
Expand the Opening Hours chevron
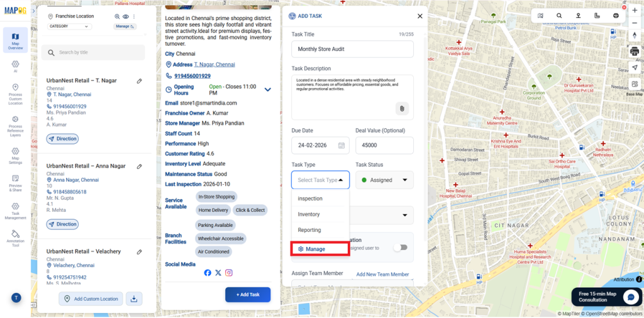[267, 90]
